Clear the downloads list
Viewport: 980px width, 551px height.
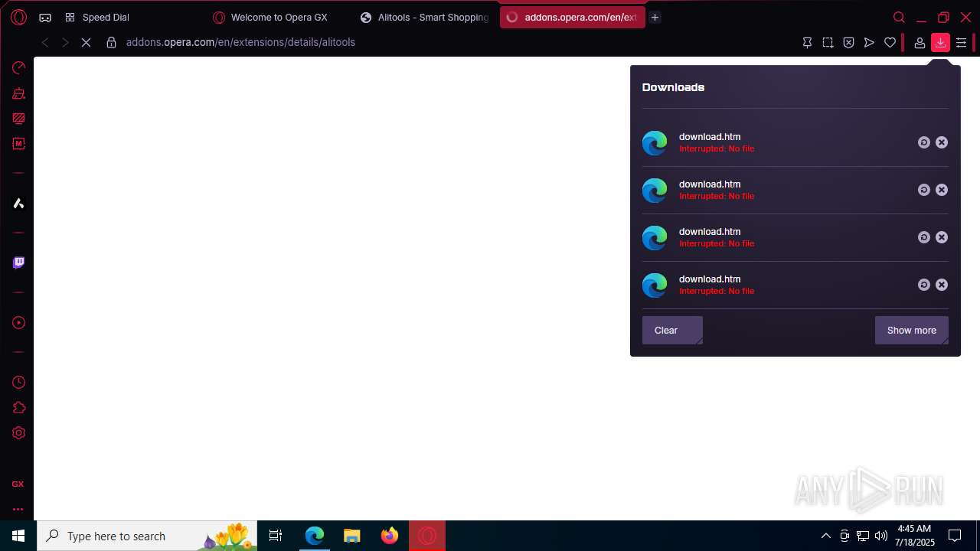pos(672,331)
